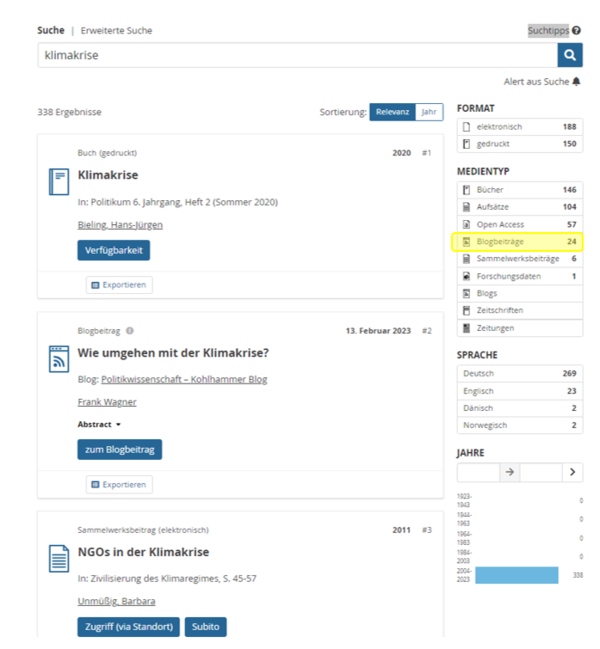This screenshot has height=649, width=600.
Task: Apply year range with chevron button
Action: click(x=572, y=472)
